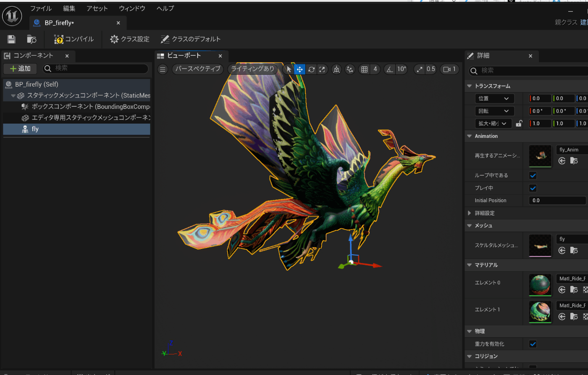Click the 追加 add component button
Screen dimensions: 588x375
20,69
